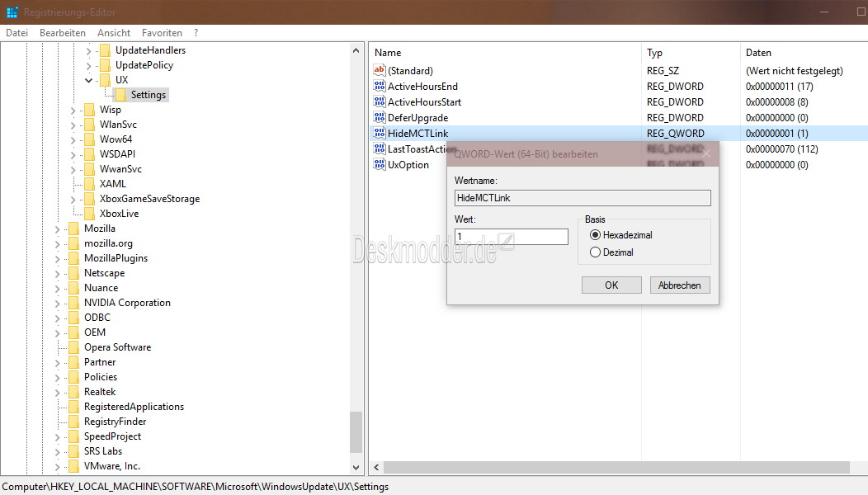Expand the XboxGameSaveStorage tree node
868x495 pixels.
click(73, 200)
